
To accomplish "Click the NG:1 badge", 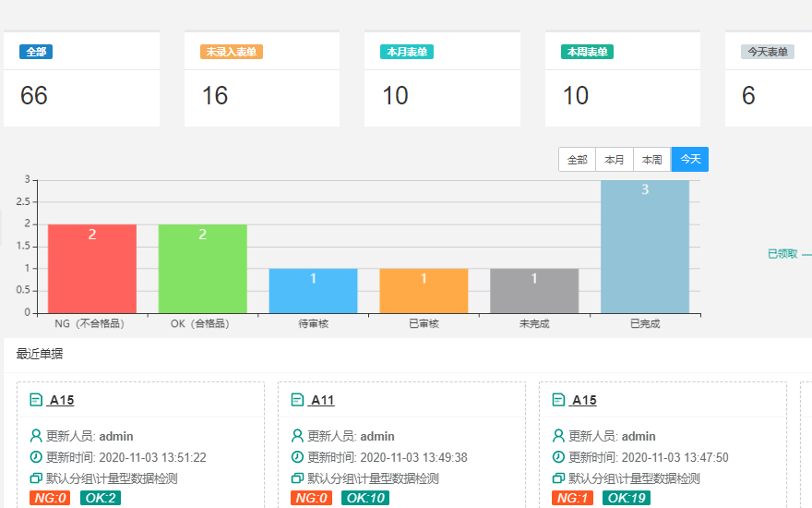I will pyautogui.click(x=573, y=499).
